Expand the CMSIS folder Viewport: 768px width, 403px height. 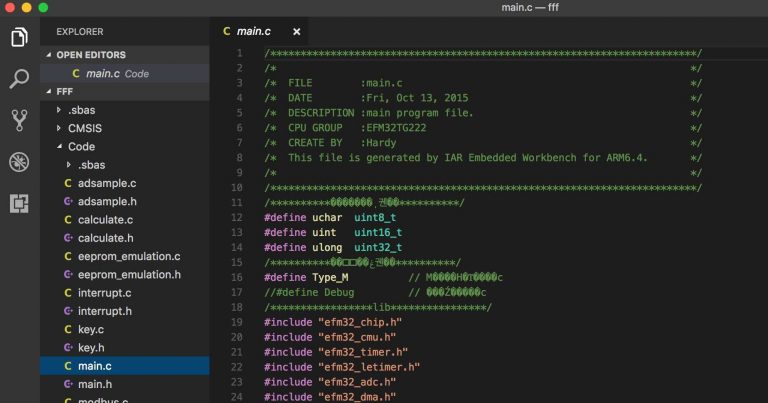pos(84,128)
